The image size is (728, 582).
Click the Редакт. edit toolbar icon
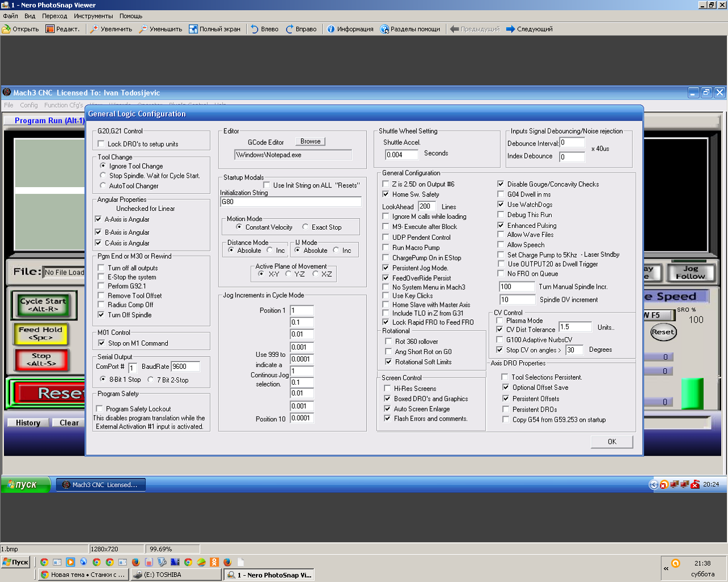pyautogui.click(x=50, y=29)
